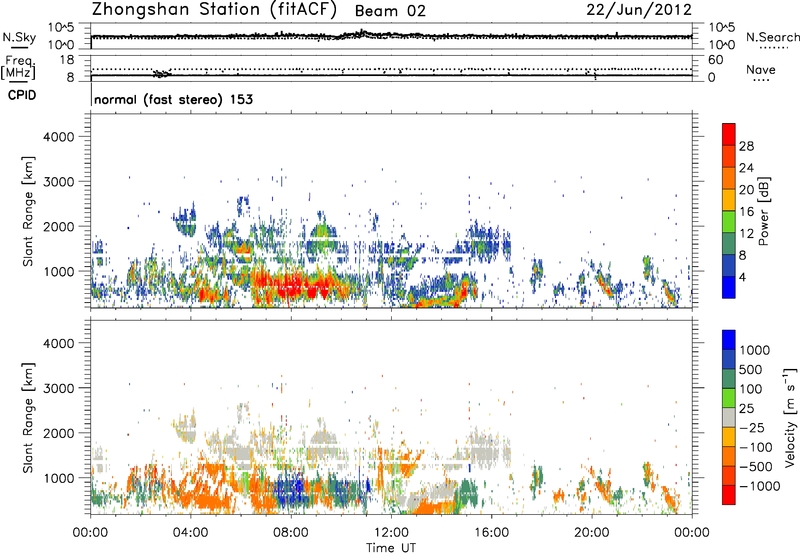Select the 'Beam 02' label
Viewport: 800px width, 554px height.
point(390,11)
